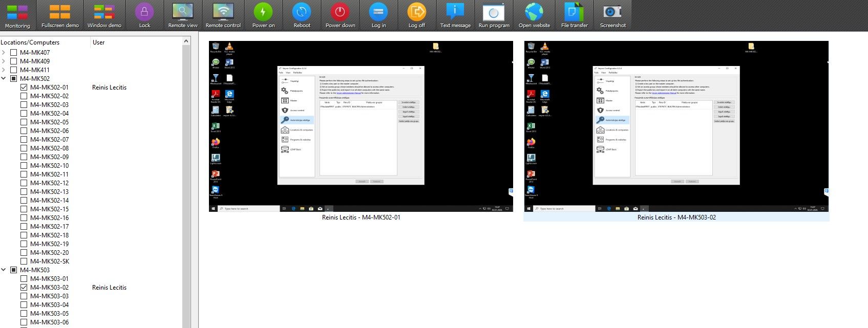The height and width of the screenshot is (328, 868).
Task: Open the Monitoring mode
Action: (x=17, y=15)
